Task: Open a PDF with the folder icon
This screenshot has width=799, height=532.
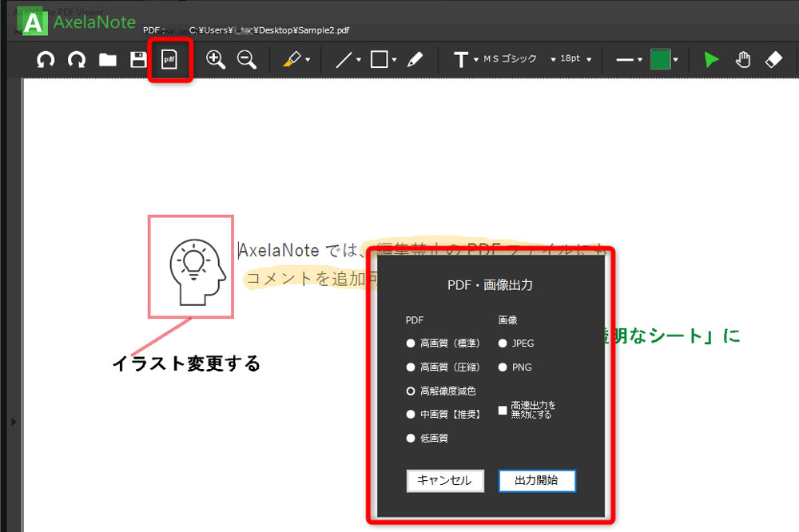Action: (x=107, y=58)
